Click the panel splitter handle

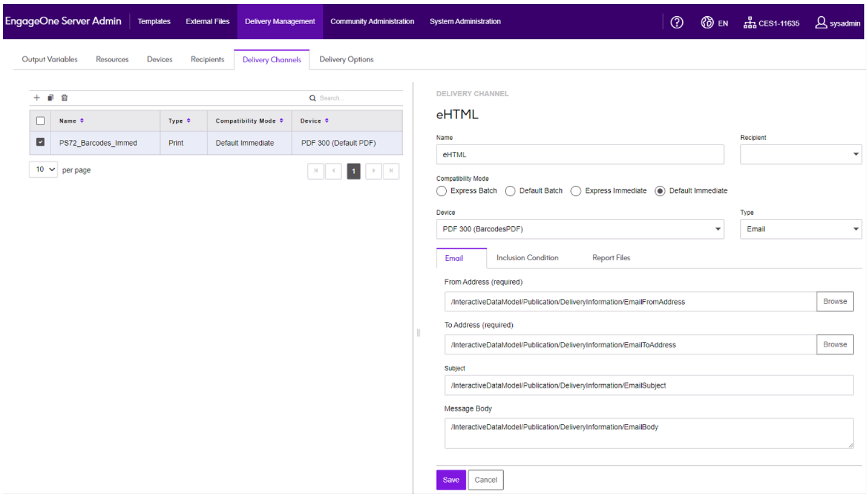418,333
